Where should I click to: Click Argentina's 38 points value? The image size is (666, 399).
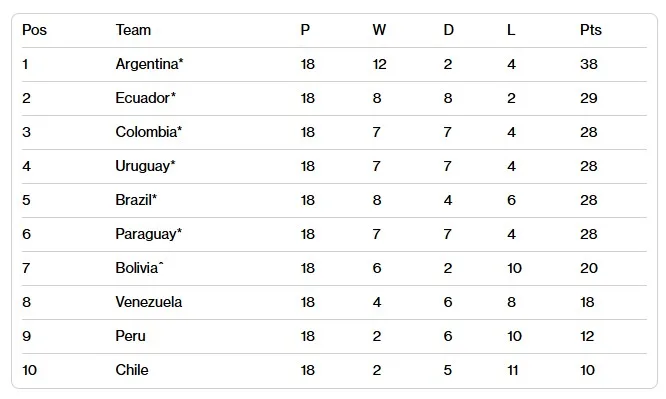(x=589, y=64)
